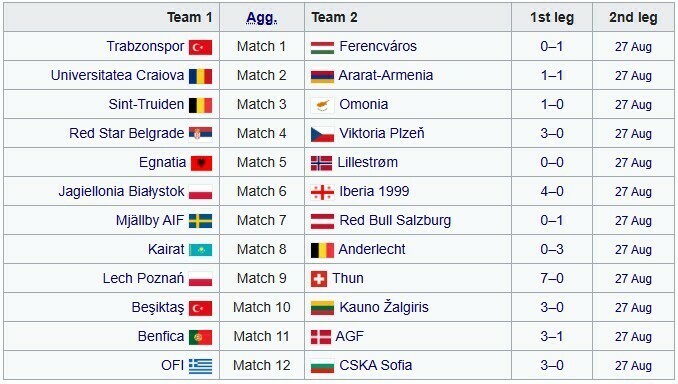Open the Lech Poznań team link
678x384 pixels.
pyautogui.click(x=143, y=278)
